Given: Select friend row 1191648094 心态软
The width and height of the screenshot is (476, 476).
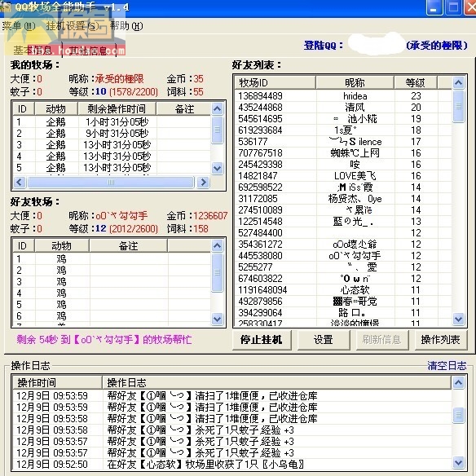Looking at the screenshot, I should (343, 290).
